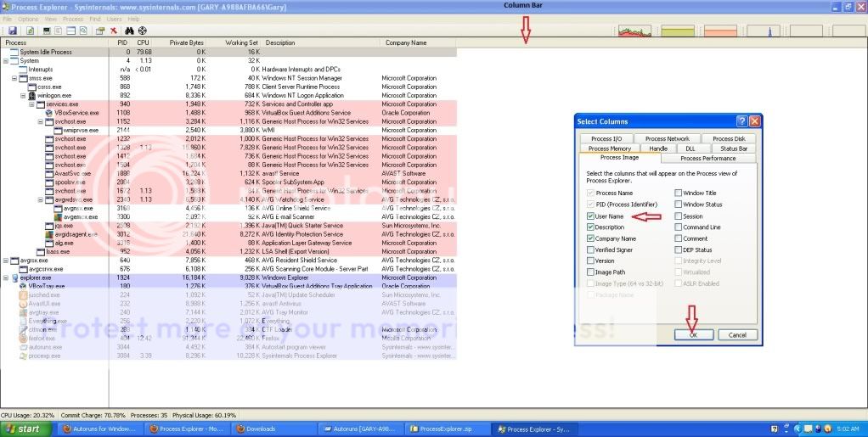Check the DEP Status checkbox
Screen dimensions: 868x437
point(678,250)
